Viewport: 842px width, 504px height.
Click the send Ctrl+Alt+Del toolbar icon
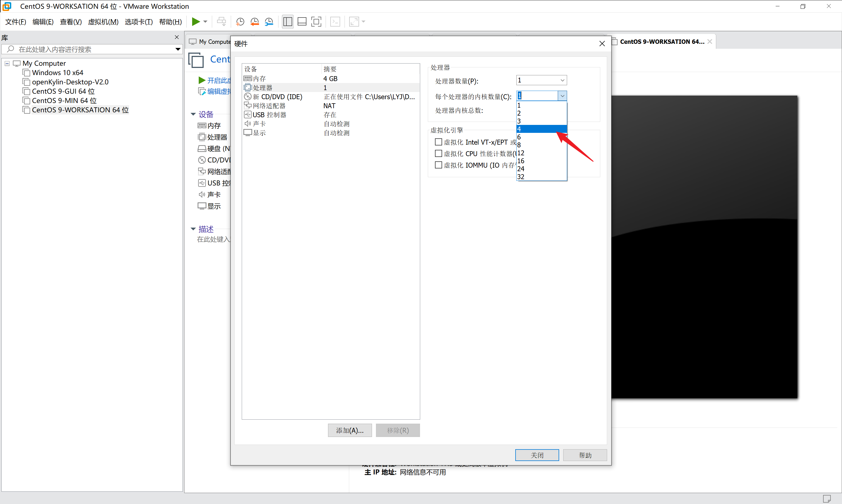point(221,22)
